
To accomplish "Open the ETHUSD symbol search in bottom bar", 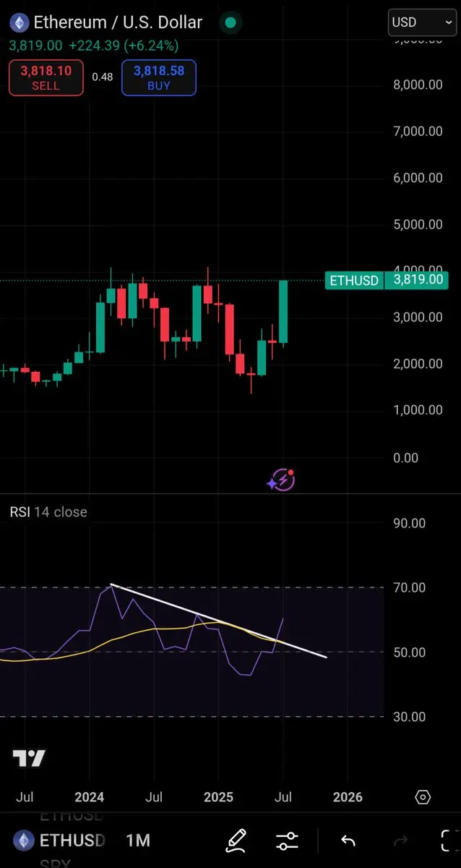I will 72,841.
